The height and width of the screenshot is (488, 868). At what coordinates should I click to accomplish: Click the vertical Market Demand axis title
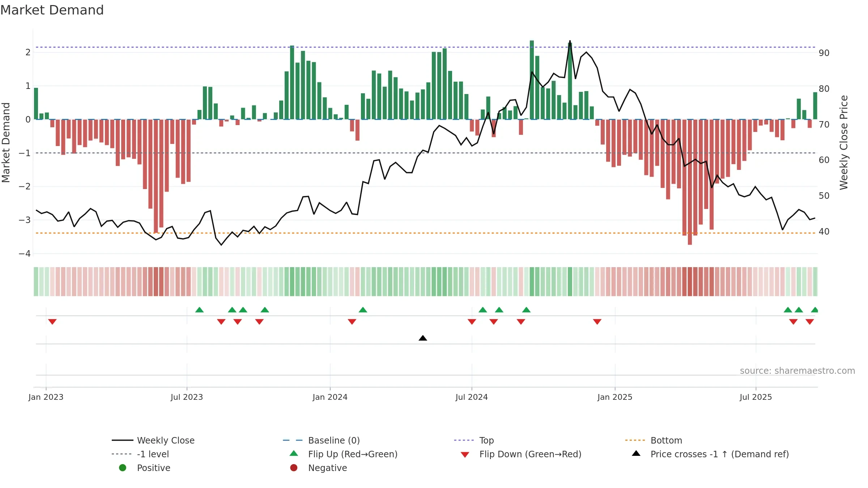pyautogui.click(x=6, y=142)
